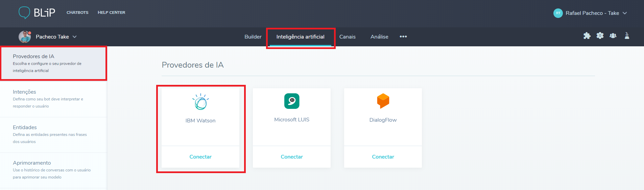Open the Help Center link

[112, 13]
